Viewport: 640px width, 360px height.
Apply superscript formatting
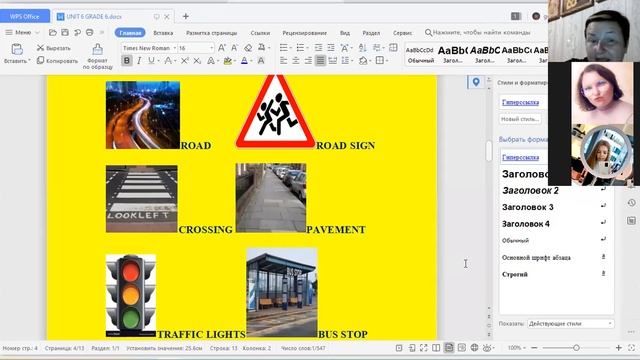(184, 61)
